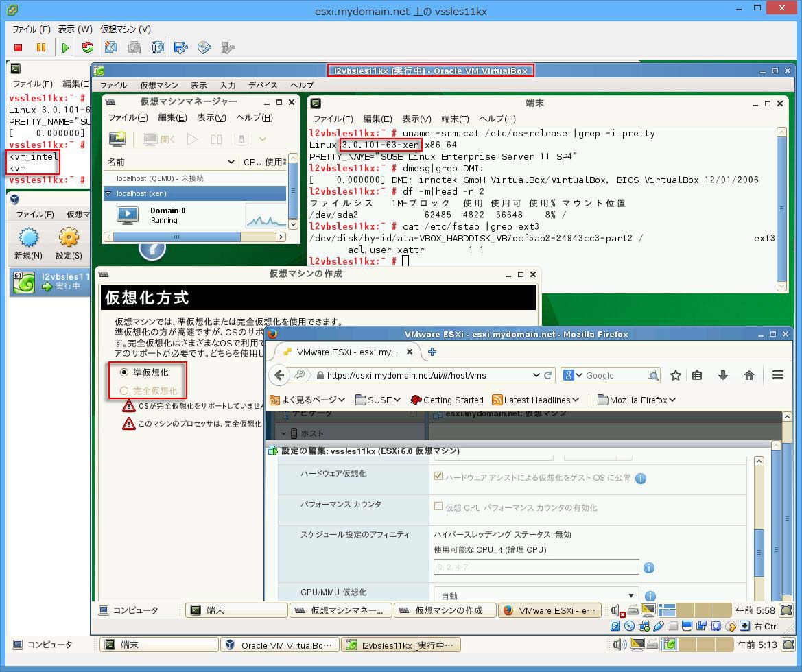The width and height of the screenshot is (802, 672).
Task: Select VMware ESXi Firefox tab
Action: pos(348,352)
